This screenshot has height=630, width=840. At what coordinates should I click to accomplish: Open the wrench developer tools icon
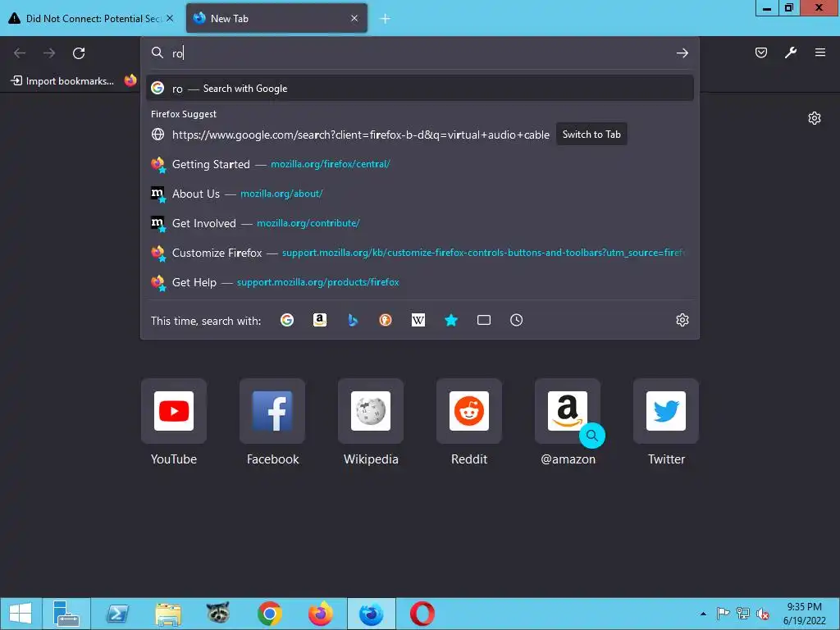[791, 52]
